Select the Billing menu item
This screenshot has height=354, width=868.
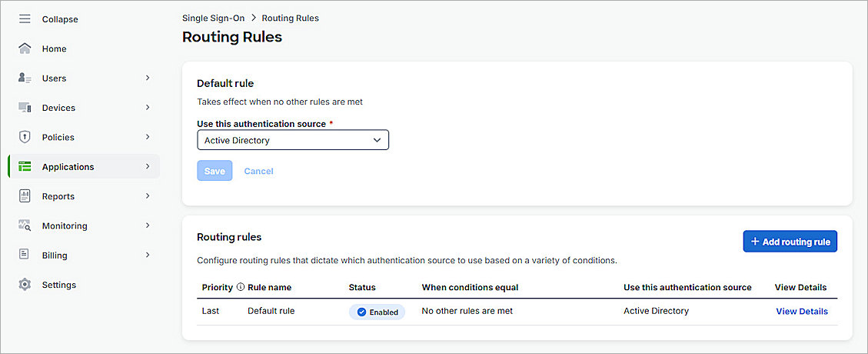[x=55, y=255]
